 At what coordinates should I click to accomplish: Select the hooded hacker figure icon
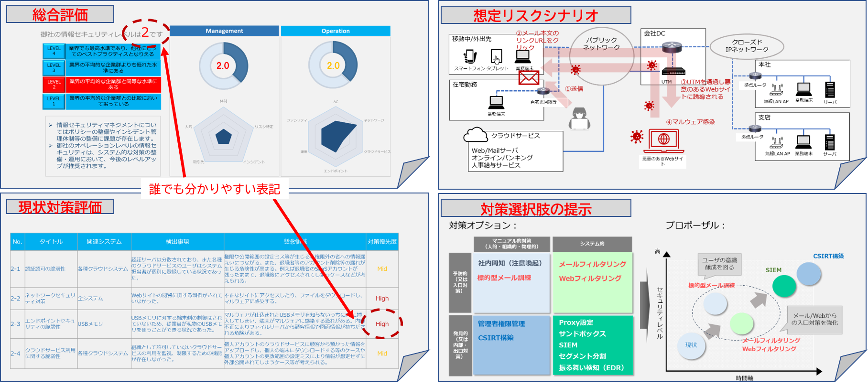580,118
